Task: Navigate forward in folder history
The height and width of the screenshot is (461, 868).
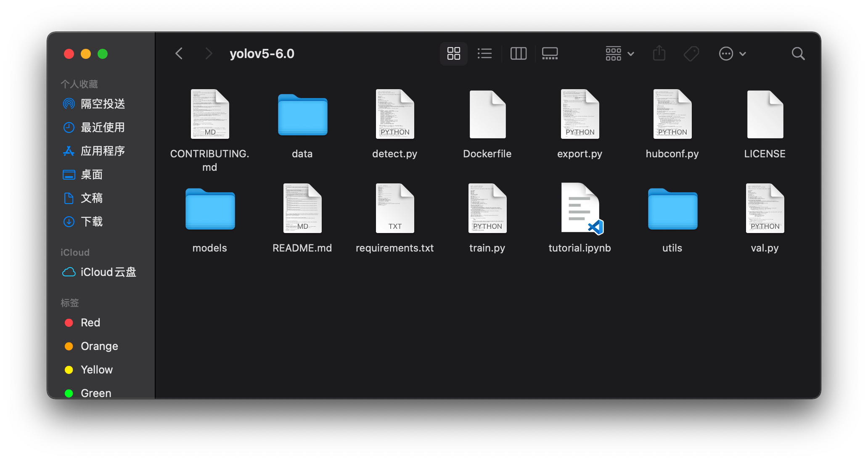Action: click(209, 53)
